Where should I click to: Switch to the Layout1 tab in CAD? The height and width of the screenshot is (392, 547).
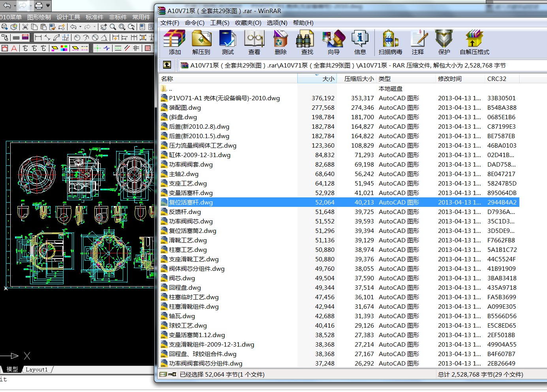pyautogui.click(x=37, y=369)
